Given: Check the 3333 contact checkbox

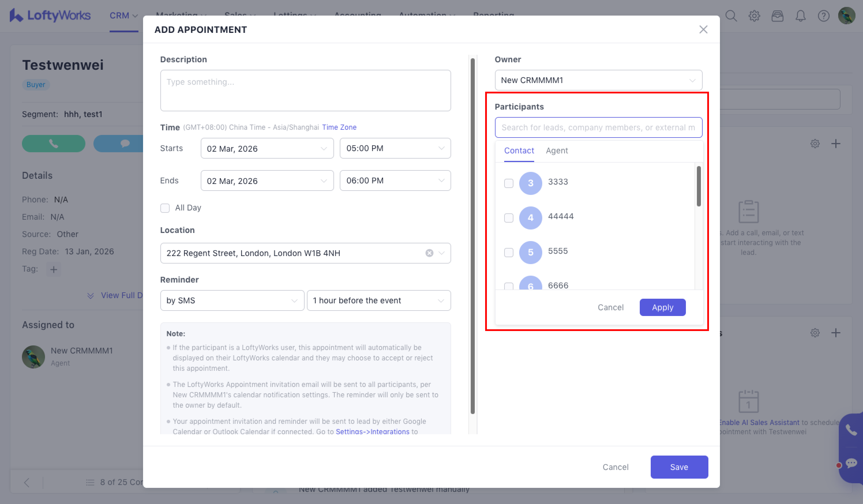Looking at the screenshot, I should point(509,183).
